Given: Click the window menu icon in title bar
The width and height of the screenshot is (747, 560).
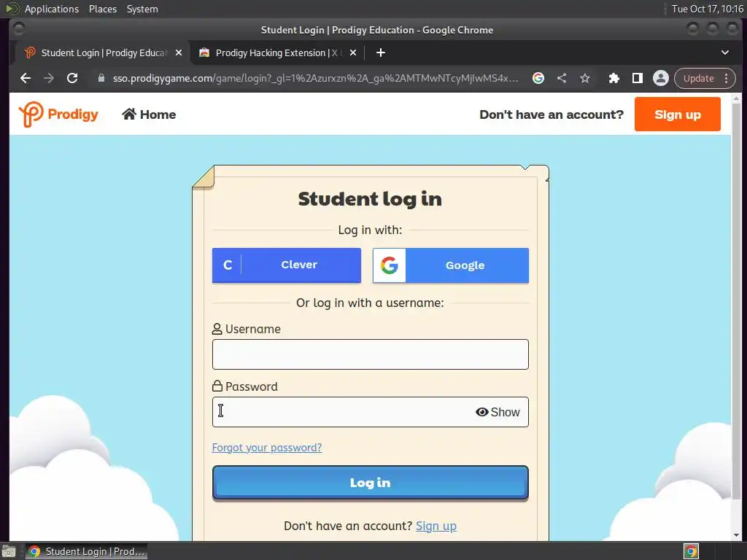Looking at the screenshot, I should click(18, 29).
